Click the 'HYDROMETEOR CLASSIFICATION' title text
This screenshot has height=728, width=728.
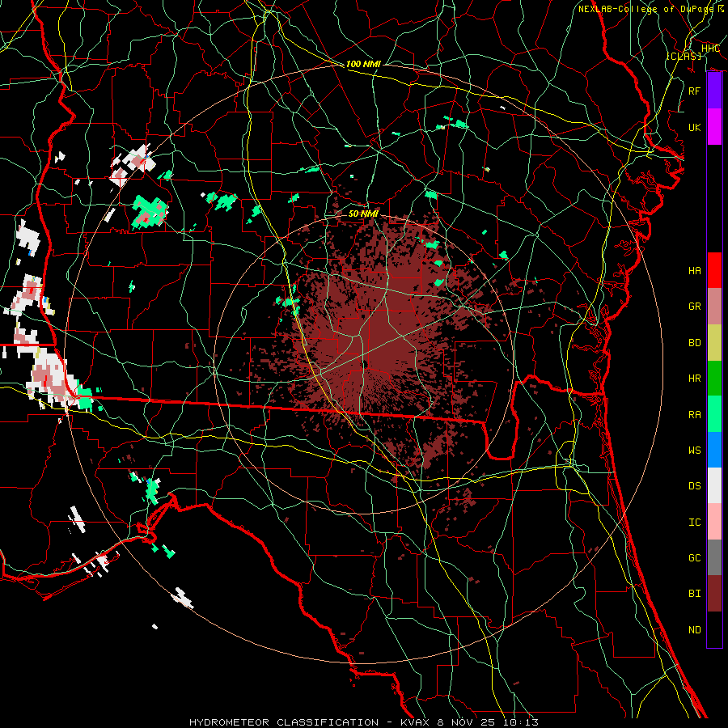tap(284, 722)
